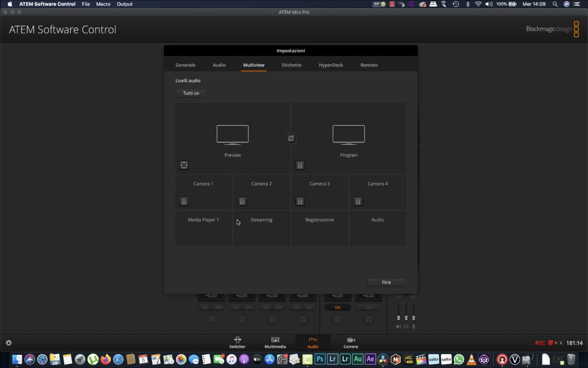Open Adobe Audition from the Dock
The width and height of the screenshot is (588, 368).
click(x=358, y=359)
